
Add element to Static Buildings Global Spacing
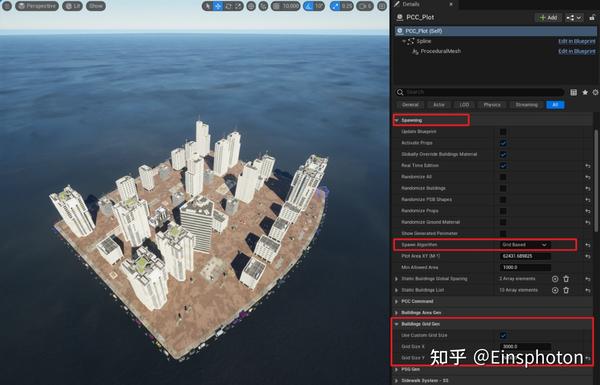point(555,279)
